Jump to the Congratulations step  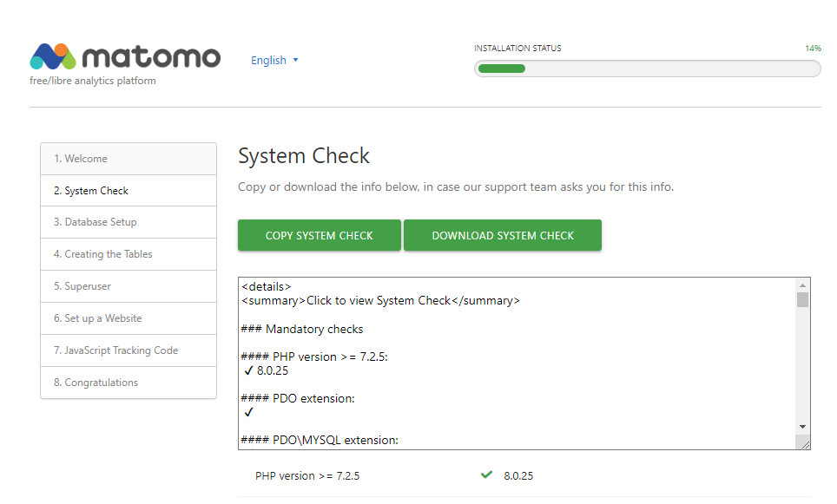point(129,383)
